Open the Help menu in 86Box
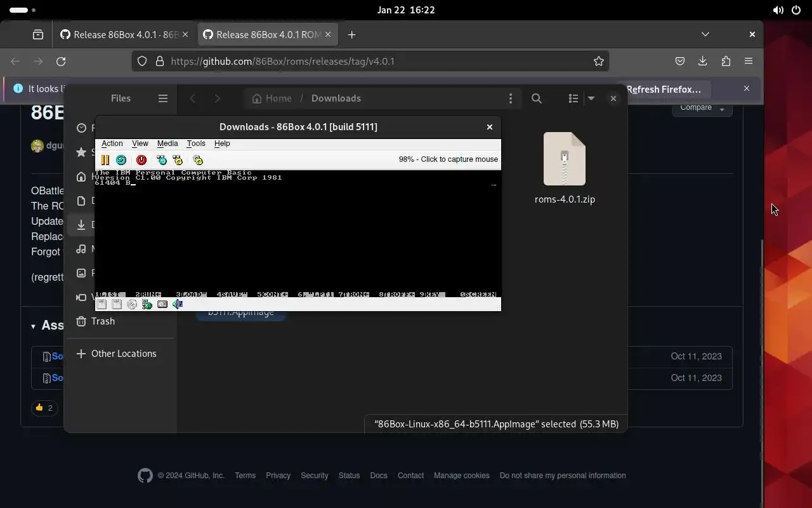812x508 pixels. point(222,144)
